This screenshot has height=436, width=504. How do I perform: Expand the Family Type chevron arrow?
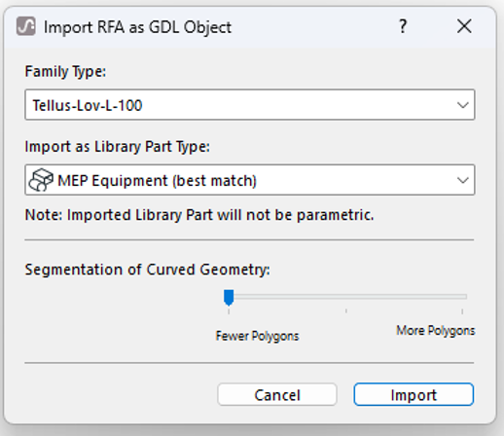click(x=462, y=105)
